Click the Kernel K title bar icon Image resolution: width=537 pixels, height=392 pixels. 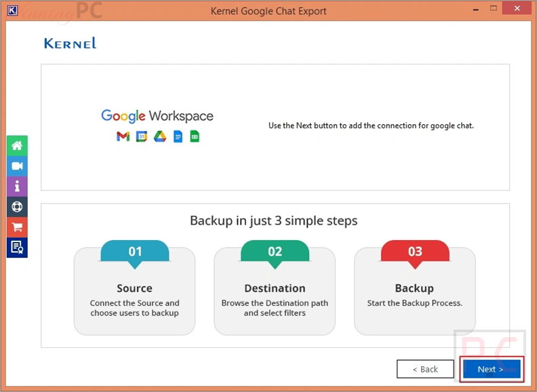click(x=12, y=10)
